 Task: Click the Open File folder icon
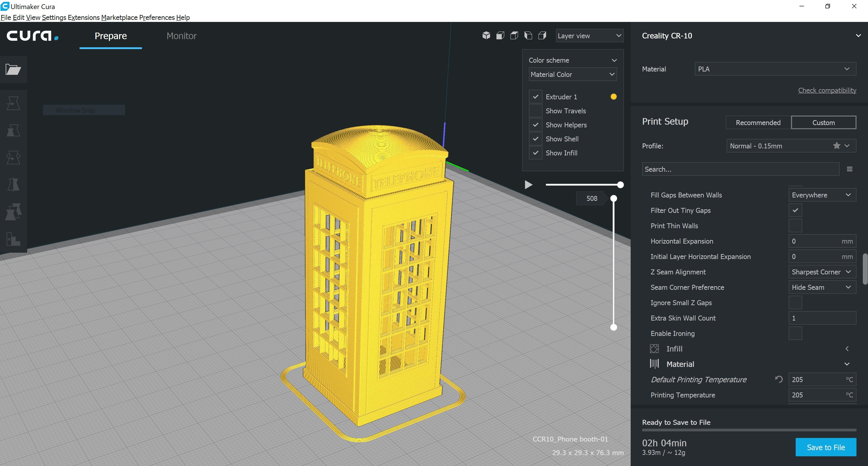point(13,69)
